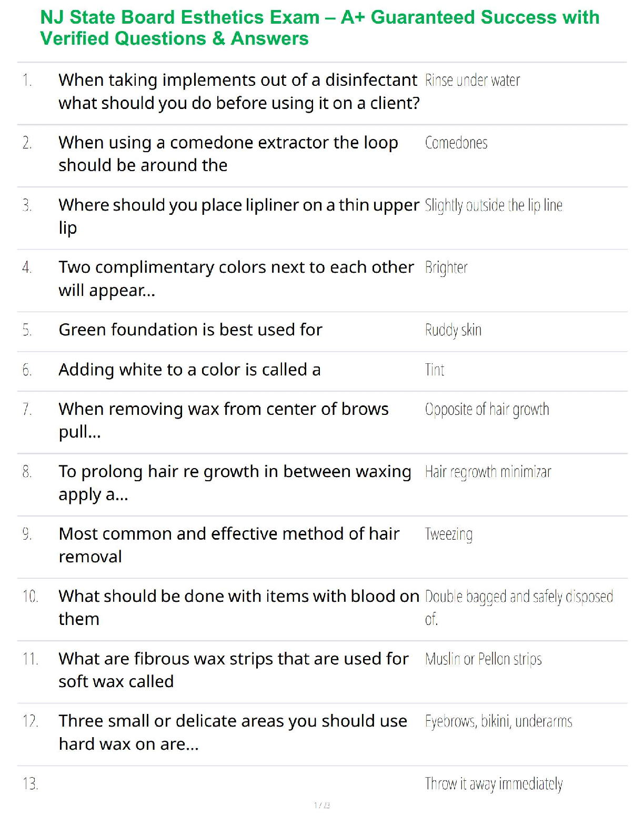
Task: Click the NJ State Board Esthetics Exam title
Action: click(x=319, y=28)
